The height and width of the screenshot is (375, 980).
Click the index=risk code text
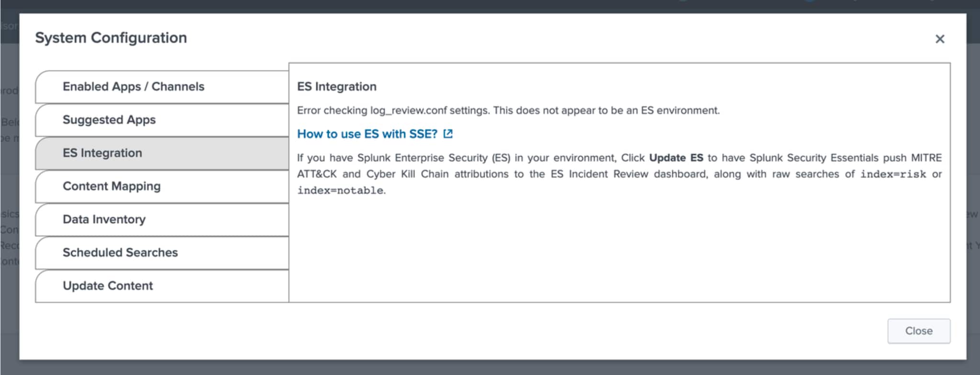click(x=893, y=174)
